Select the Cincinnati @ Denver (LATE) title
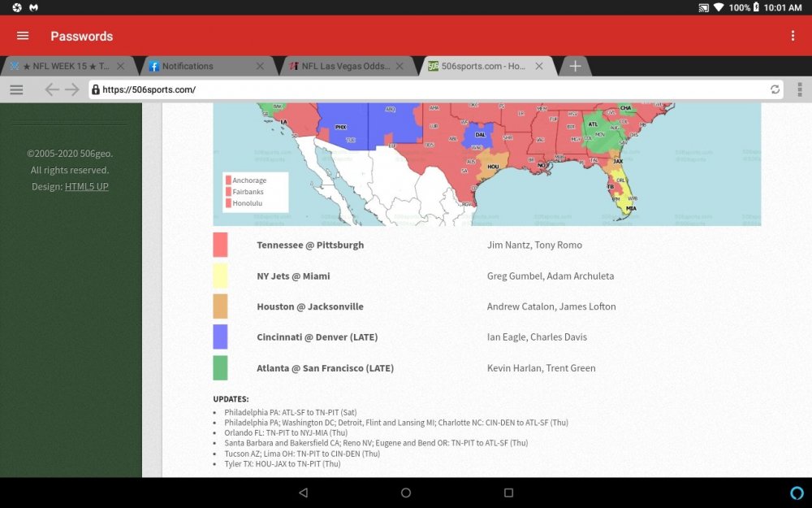The image size is (812, 508). (x=317, y=337)
